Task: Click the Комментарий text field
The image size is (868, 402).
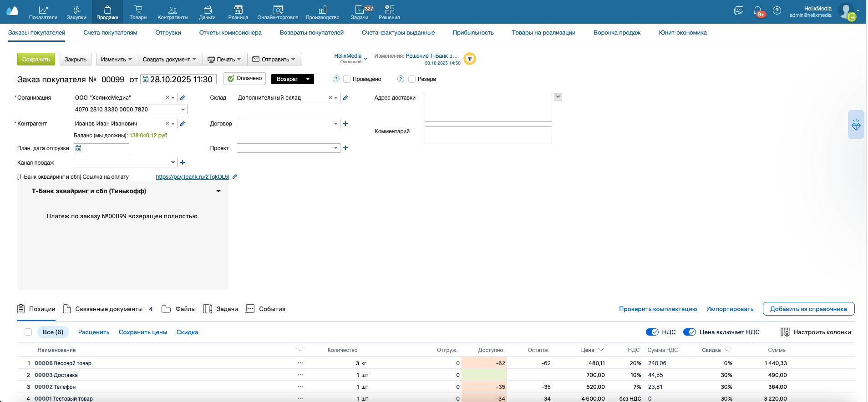Action: [488, 135]
